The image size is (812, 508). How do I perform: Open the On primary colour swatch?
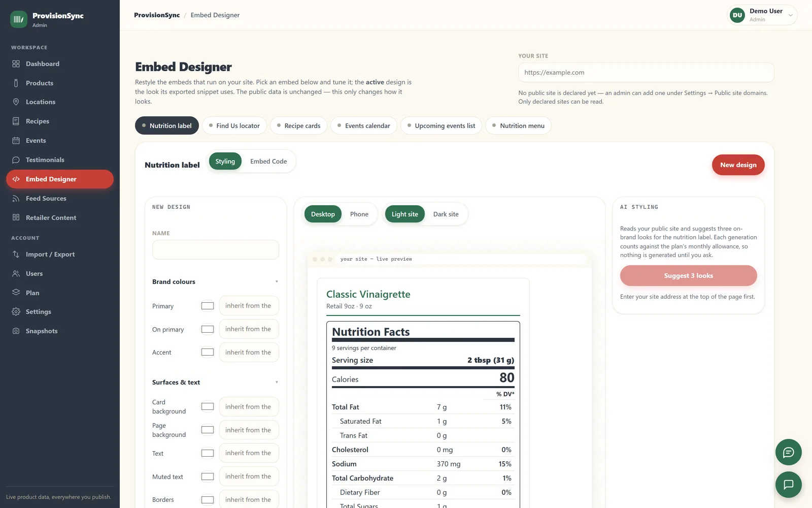tap(208, 329)
